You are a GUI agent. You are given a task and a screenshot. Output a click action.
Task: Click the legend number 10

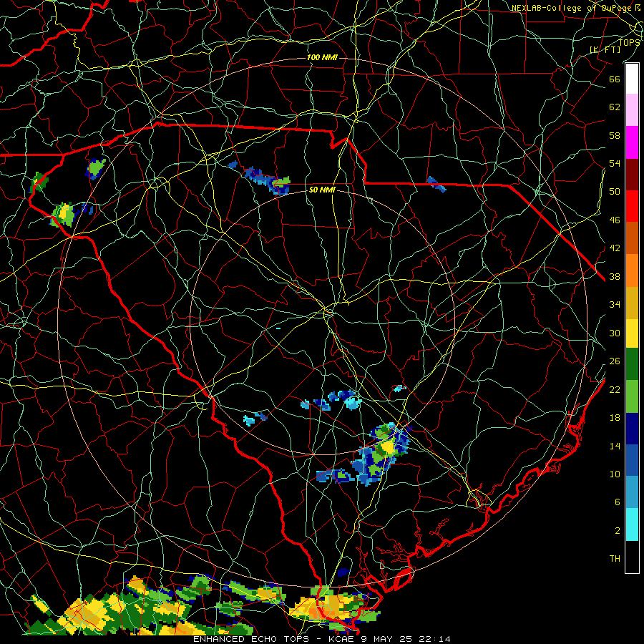(615, 474)
